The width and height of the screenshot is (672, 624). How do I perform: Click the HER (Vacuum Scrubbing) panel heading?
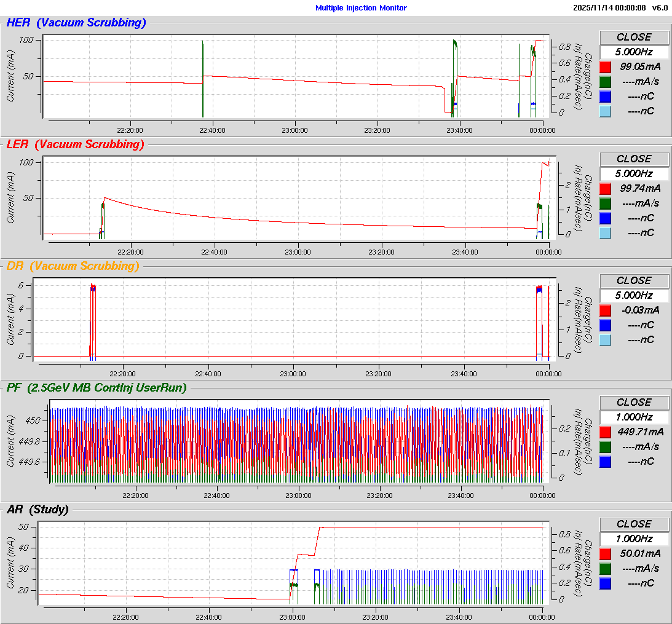click(x=76, y=23)
